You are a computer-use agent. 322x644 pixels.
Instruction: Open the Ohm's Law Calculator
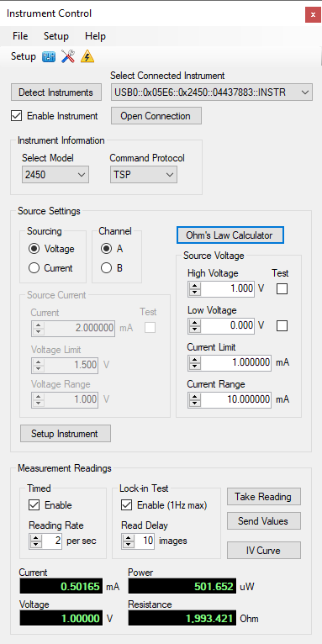(230, 235)
